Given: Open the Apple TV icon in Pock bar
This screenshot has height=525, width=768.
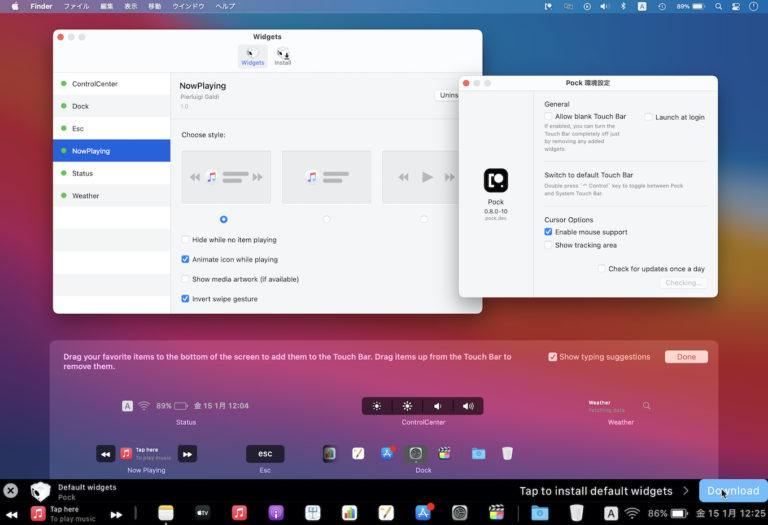Looking at the screenshot, I should point(202,513).
